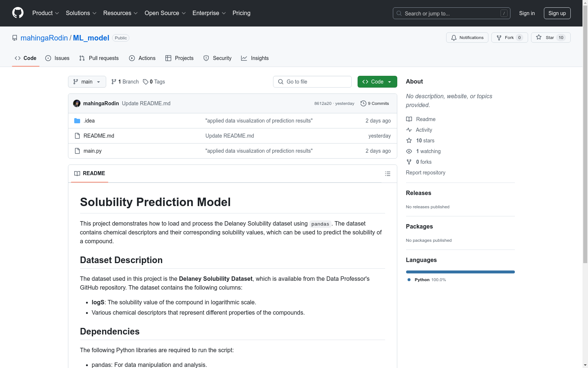Click the Sign up button

click(x=557, y=13)
